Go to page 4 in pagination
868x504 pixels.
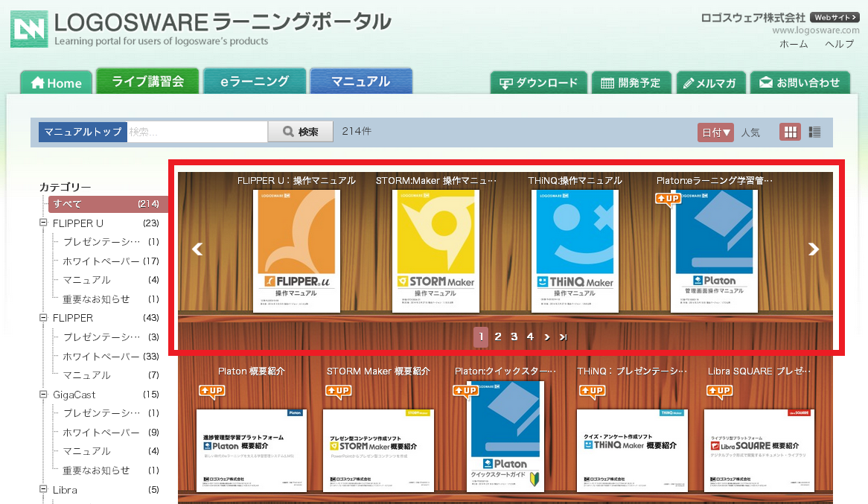pos(530,336)
